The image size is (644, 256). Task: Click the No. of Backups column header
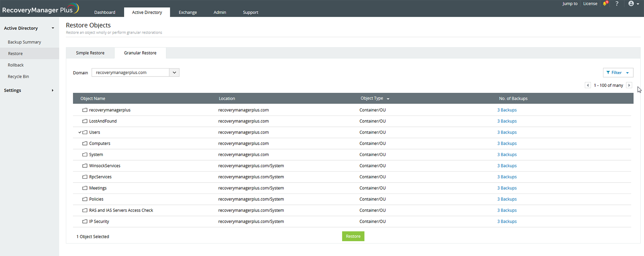point(513,98)
